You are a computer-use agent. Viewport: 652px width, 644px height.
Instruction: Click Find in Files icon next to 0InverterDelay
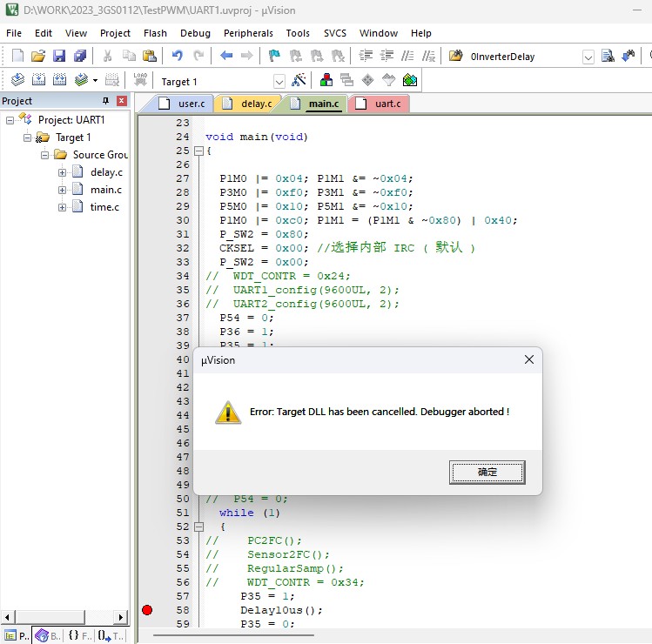(x=456, y=56)
